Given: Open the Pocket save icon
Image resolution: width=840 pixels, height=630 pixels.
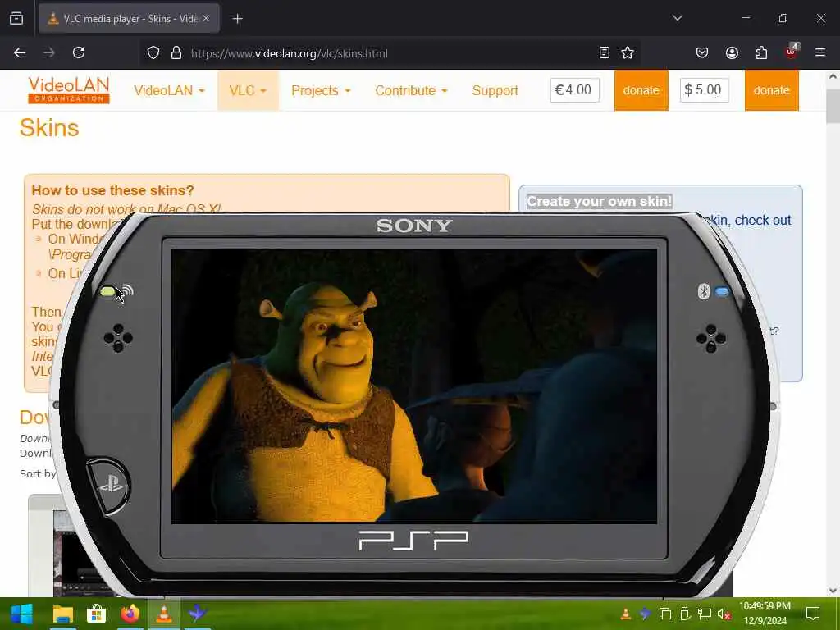Looking at the screenshot, I should click(702, 52).
